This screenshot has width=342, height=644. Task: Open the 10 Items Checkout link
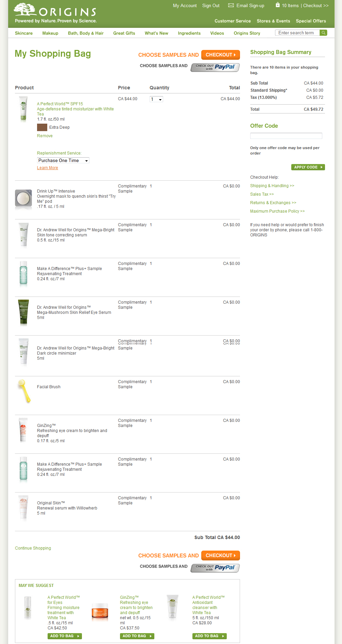tap(305, 6)
